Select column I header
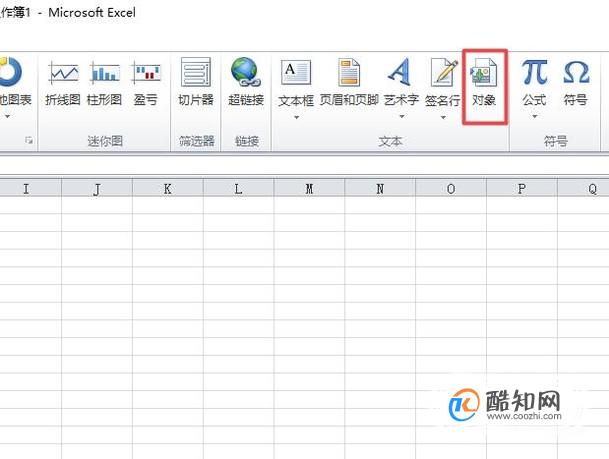 30,189
